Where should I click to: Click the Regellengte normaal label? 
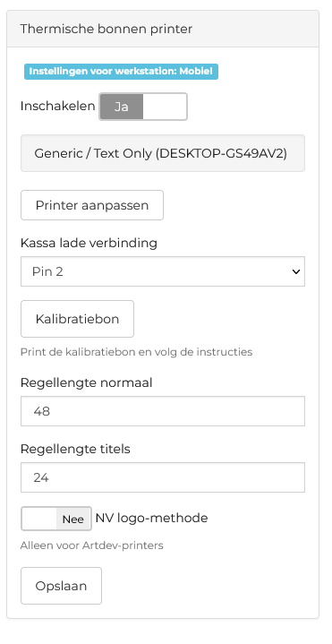point(86,382)
